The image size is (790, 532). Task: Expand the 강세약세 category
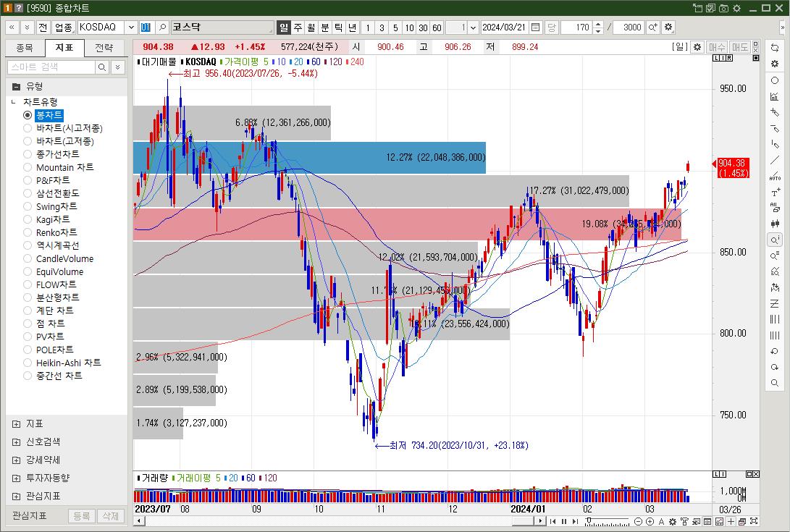coord(16,460)
